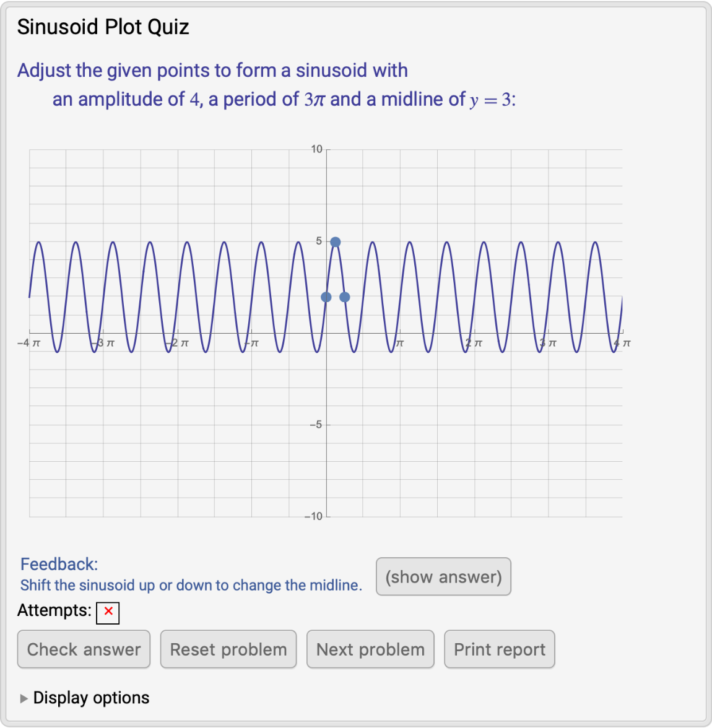This screenshot has height=728, width=712.
Task: Click Print report
Action: pyautogui.click(x=499, y=649)
